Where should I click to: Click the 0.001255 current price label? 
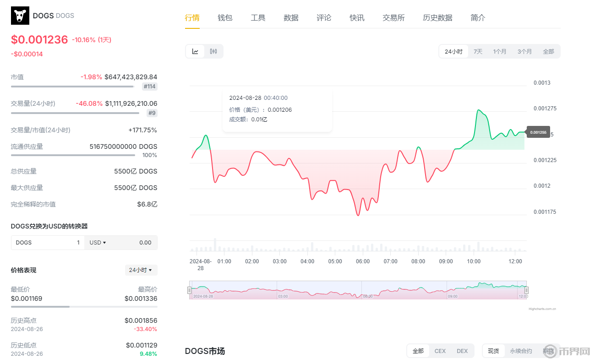pos(538,132)
